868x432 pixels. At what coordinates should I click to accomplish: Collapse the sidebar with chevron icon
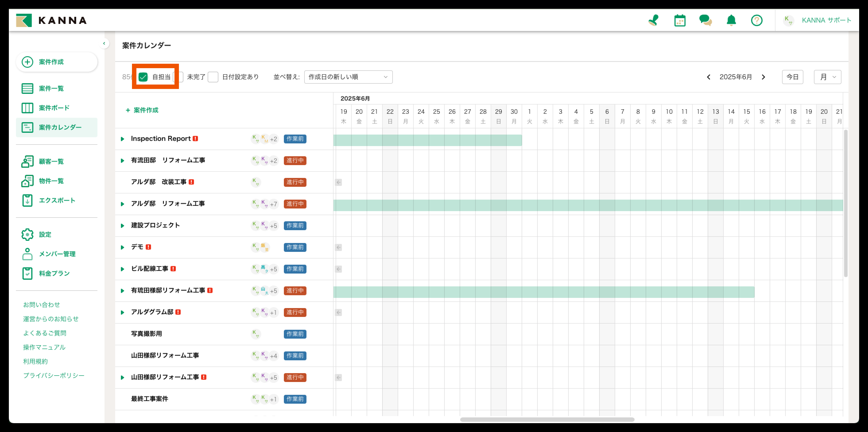coord(104,43)
